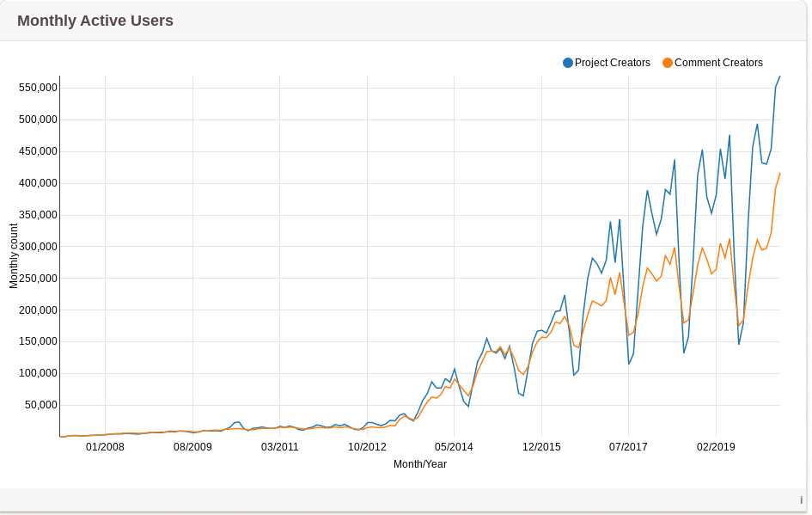Click the 300,000 y-axis tick label

(x=37, y=247)
